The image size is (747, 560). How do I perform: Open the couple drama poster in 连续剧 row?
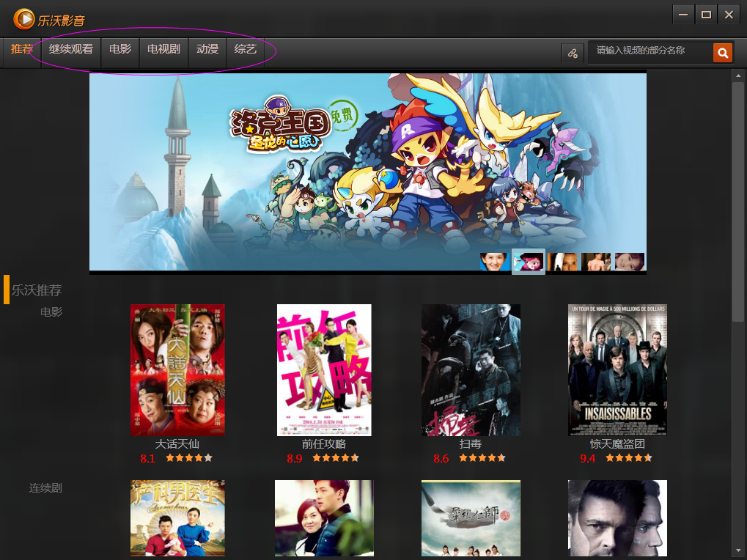point(324,518)
